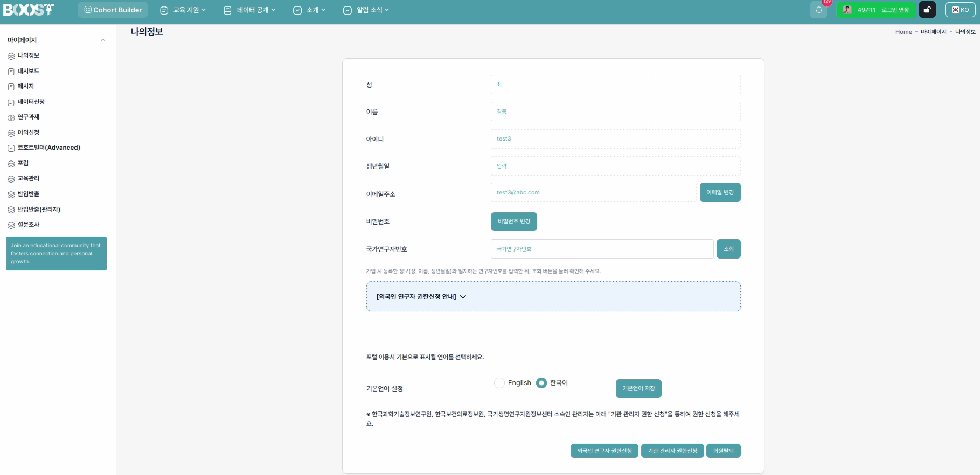
Task: Click the 코호트빌더(Advanced) sidebar icon
Action: (x=11, y=148)
